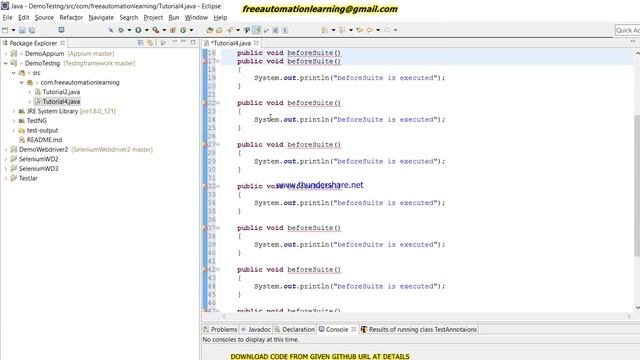Click the editor horizontal scrollbar
This screenshot has height=360, width=640.
(427, 316)
